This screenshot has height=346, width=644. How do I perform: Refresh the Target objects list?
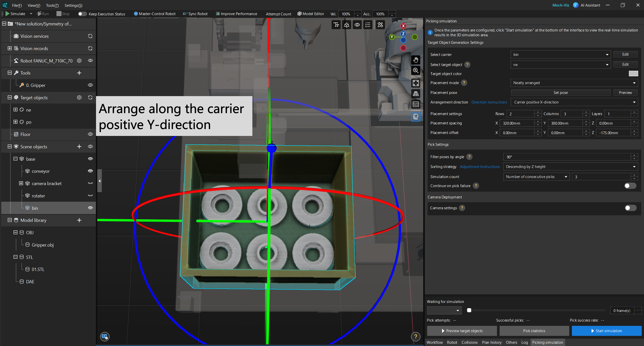pyautogui.click(x=90, y=97)
